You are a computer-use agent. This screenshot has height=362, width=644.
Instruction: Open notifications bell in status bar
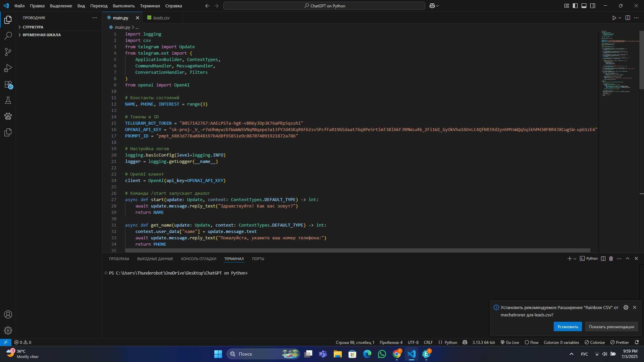tap(637, 342)
